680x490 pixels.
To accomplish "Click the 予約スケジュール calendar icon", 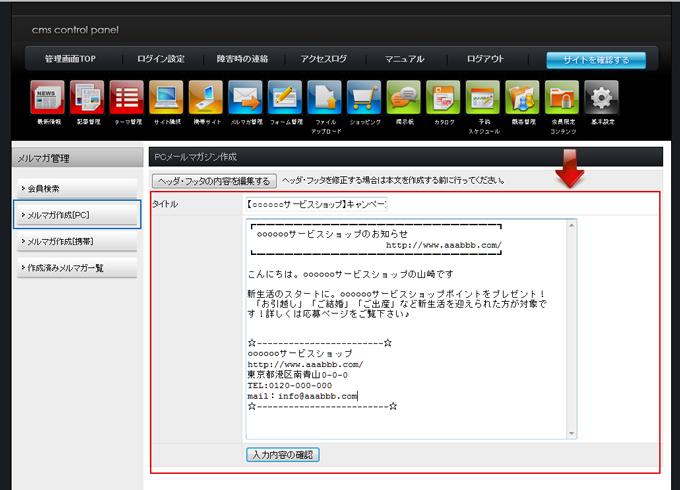I will click(x=483, y=98).
